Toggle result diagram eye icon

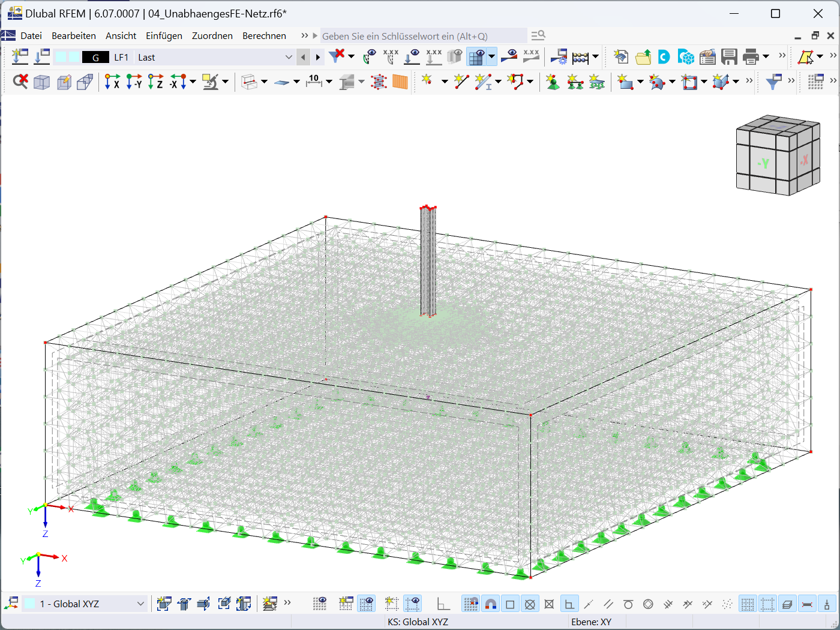point(509,57)
